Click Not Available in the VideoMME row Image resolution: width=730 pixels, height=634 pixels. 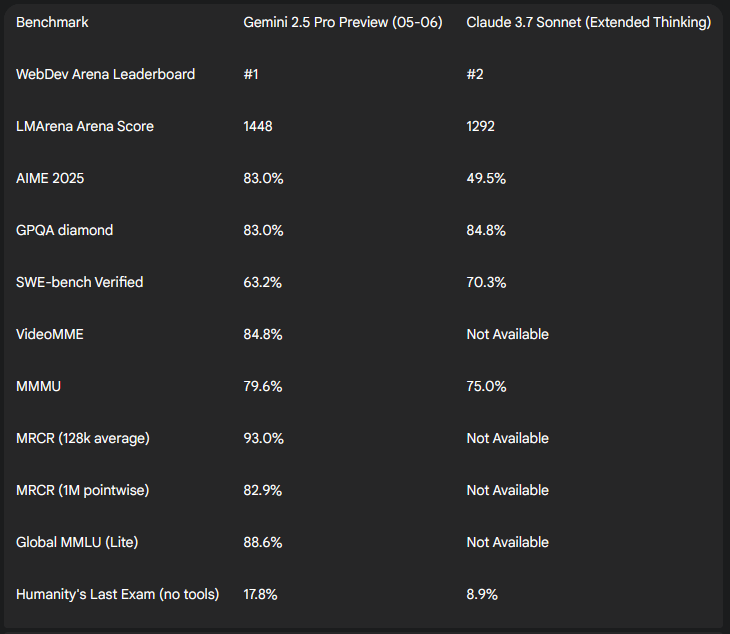[507, 334]
